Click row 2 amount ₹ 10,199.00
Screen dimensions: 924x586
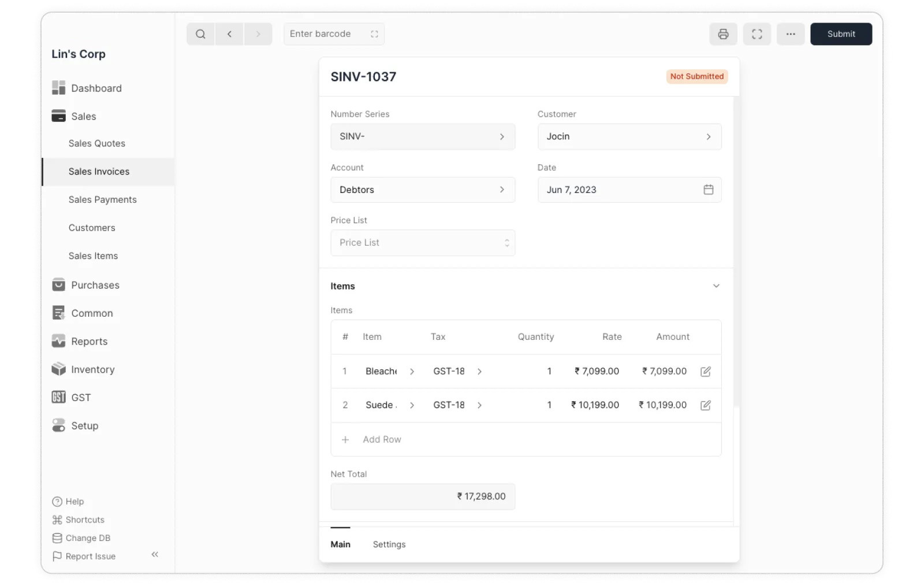tap(662, 405)
